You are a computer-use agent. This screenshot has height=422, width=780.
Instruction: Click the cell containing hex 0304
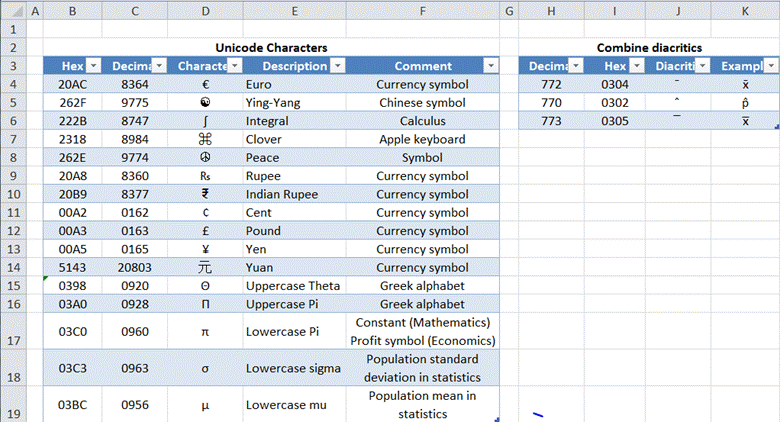click(614, 85)
